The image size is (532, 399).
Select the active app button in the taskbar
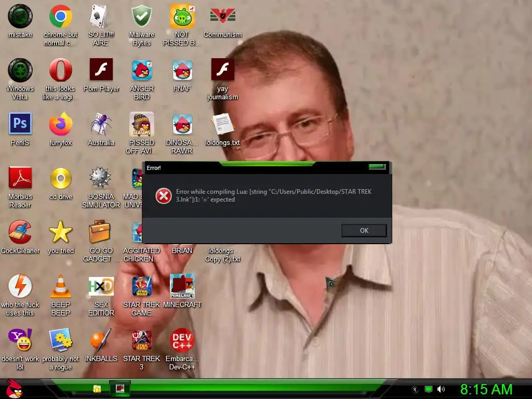120,389
